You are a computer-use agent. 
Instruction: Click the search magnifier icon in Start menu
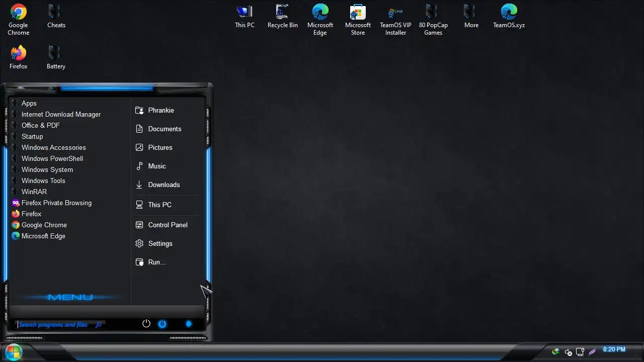click(x=99, y=325)
